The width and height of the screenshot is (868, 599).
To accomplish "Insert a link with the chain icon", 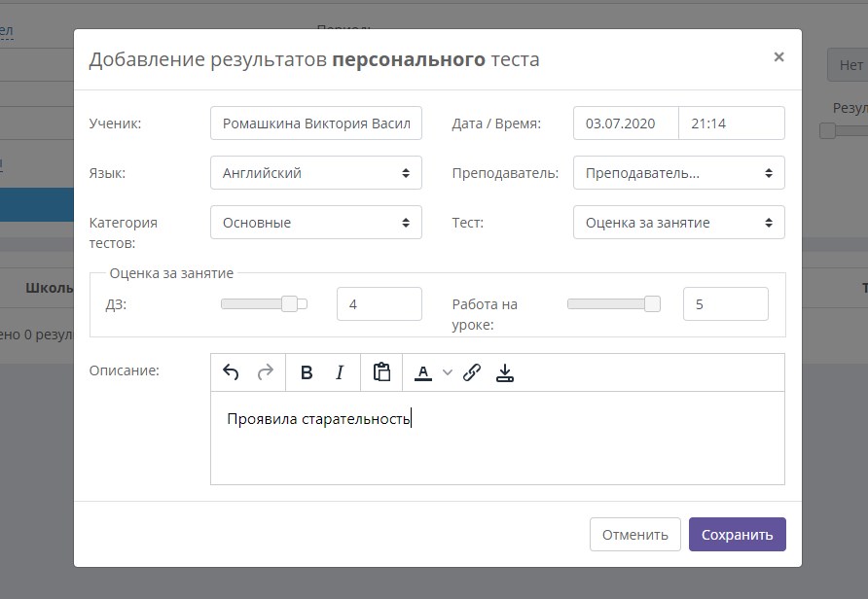I will [472, 372].
